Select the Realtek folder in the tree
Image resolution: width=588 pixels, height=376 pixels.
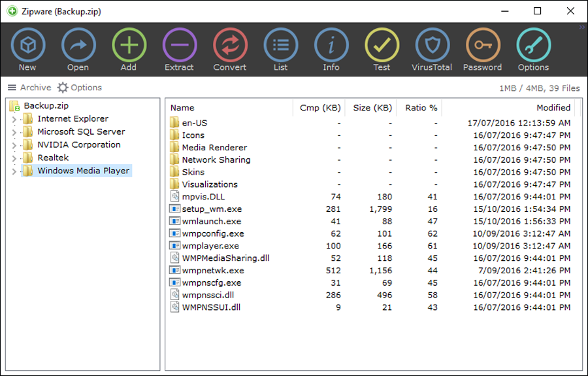point(53,158)
